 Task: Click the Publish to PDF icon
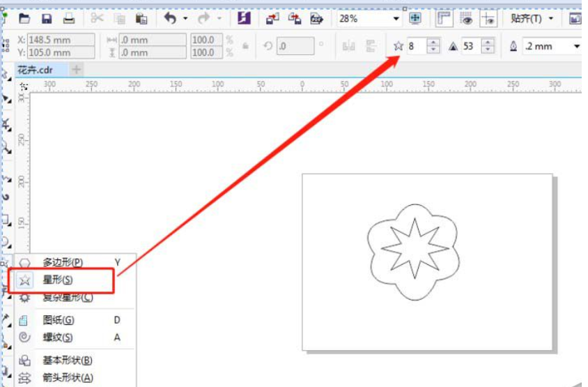pos(317,18)
